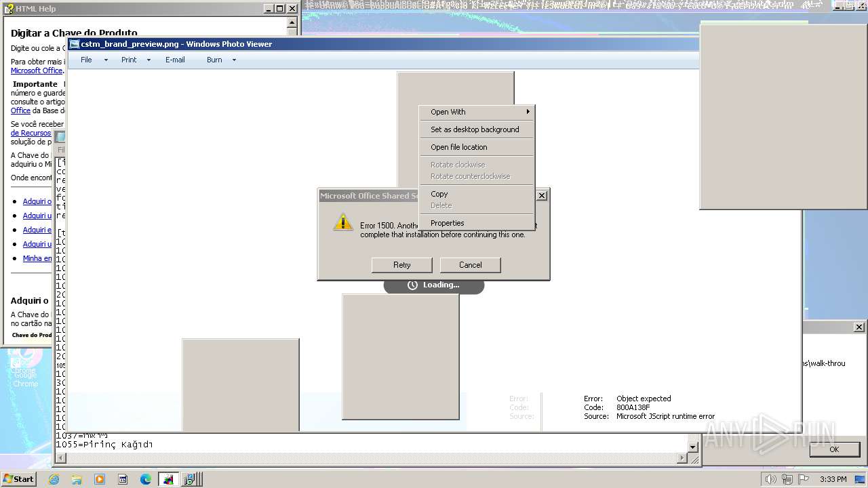The height and width of the screenshot is (488, 868).
Task: Launch Windows Media Player from the taskbar
Action: 100,479
